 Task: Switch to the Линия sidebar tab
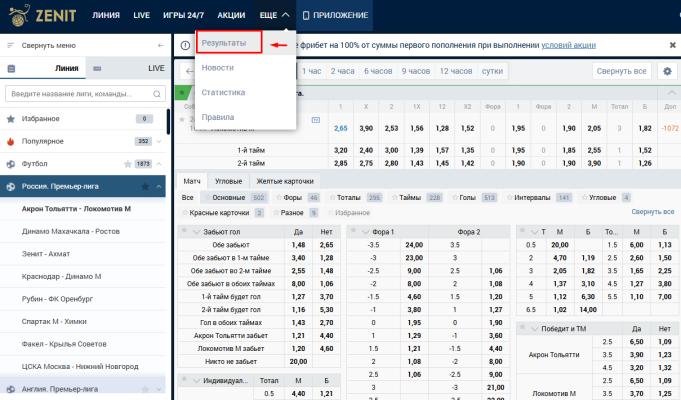tap(43, 68)
